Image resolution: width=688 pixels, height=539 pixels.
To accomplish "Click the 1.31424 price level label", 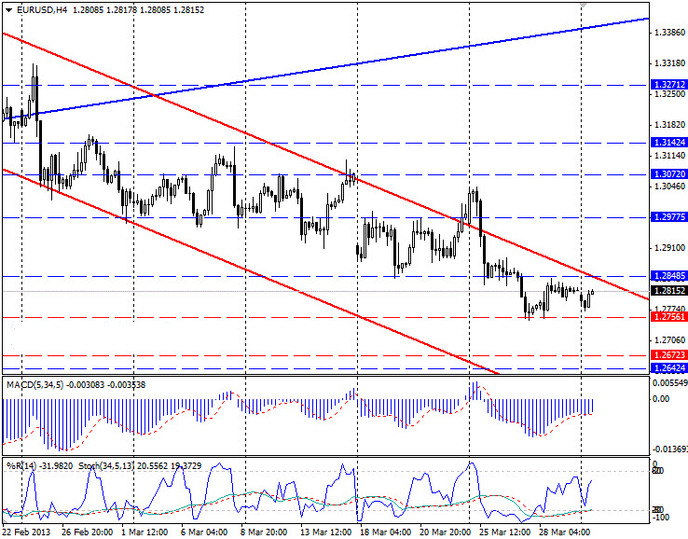I will click(667, 143).
